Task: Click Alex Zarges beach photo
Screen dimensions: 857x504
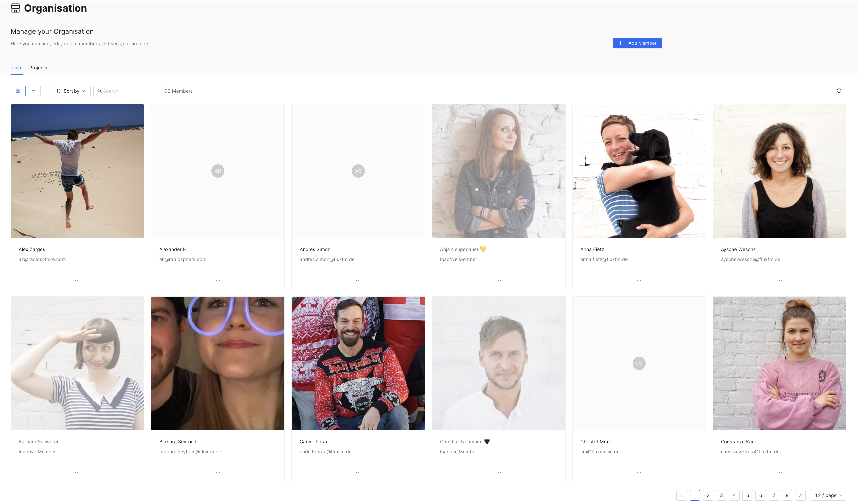Action: click(77, 171)
